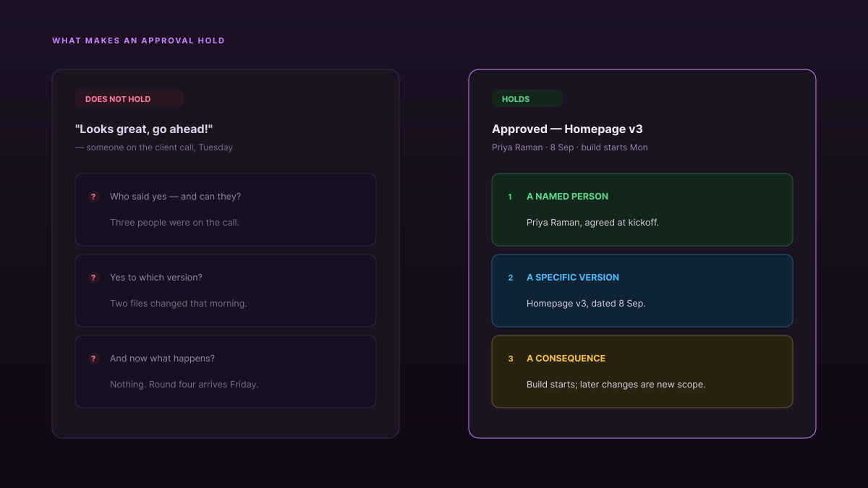The image size is (868, 488).
Task: Click the number 1 beside "A NAMED PERSON"
Action: [510, 197]
